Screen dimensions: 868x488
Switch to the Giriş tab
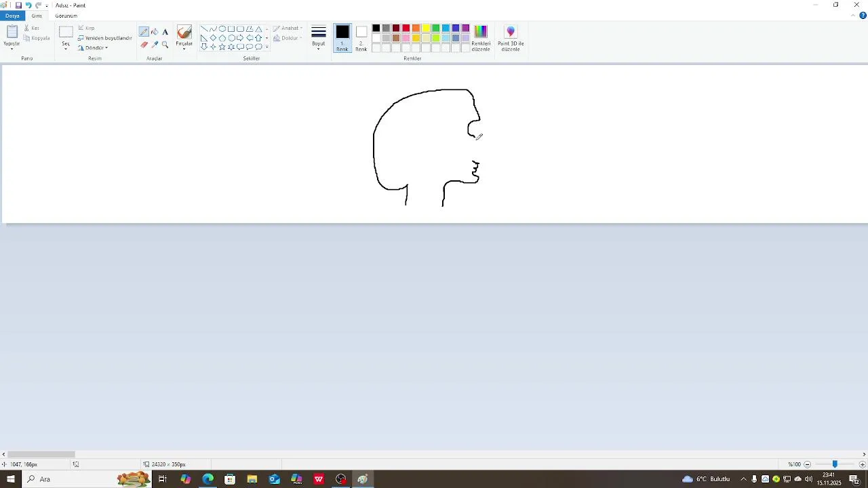pyautogui.click(x=37, y=16)
